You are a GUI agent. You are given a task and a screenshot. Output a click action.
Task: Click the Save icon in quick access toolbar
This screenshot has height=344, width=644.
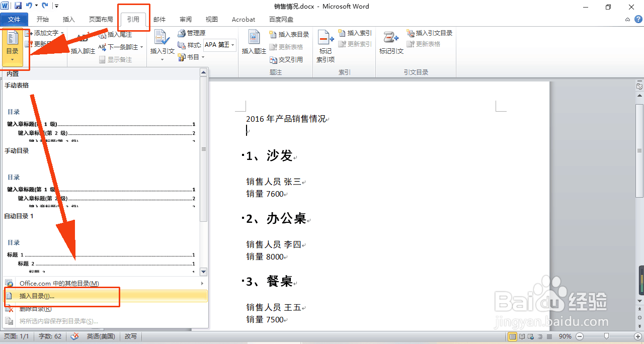tap(18, 6)
